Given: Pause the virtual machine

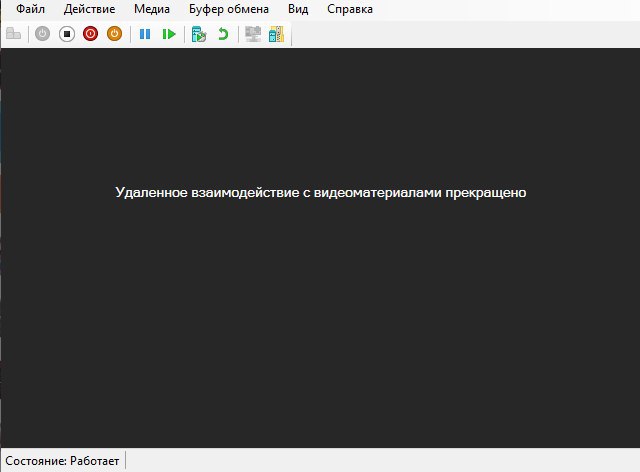Looking at the screenshot, I should tap(145, 34).
